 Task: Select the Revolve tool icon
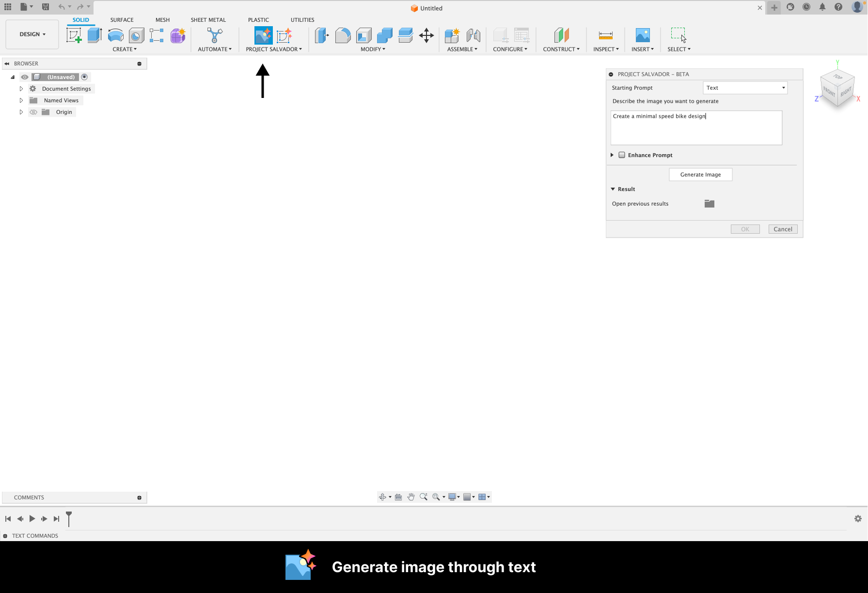pos(115,35)
